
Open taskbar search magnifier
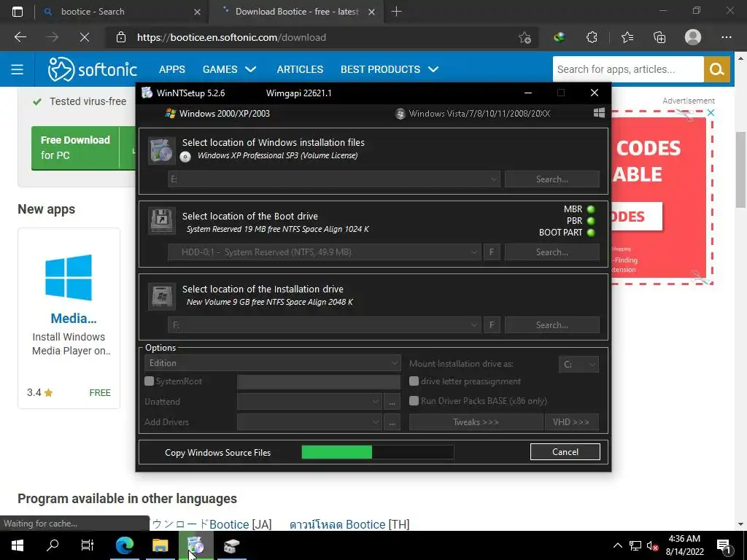53,545
